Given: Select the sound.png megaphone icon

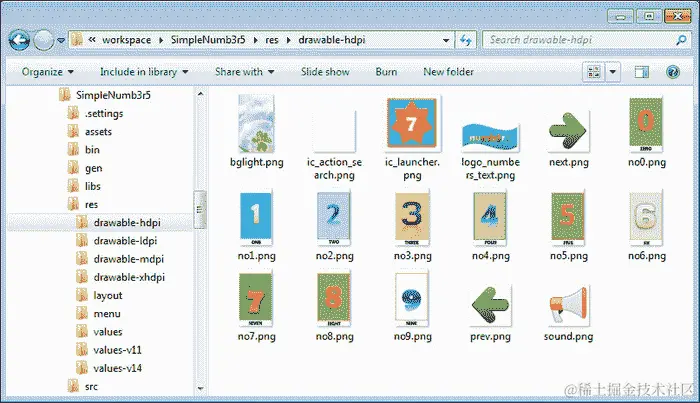Looking at the screenshot, I should [x=568, y=305].
